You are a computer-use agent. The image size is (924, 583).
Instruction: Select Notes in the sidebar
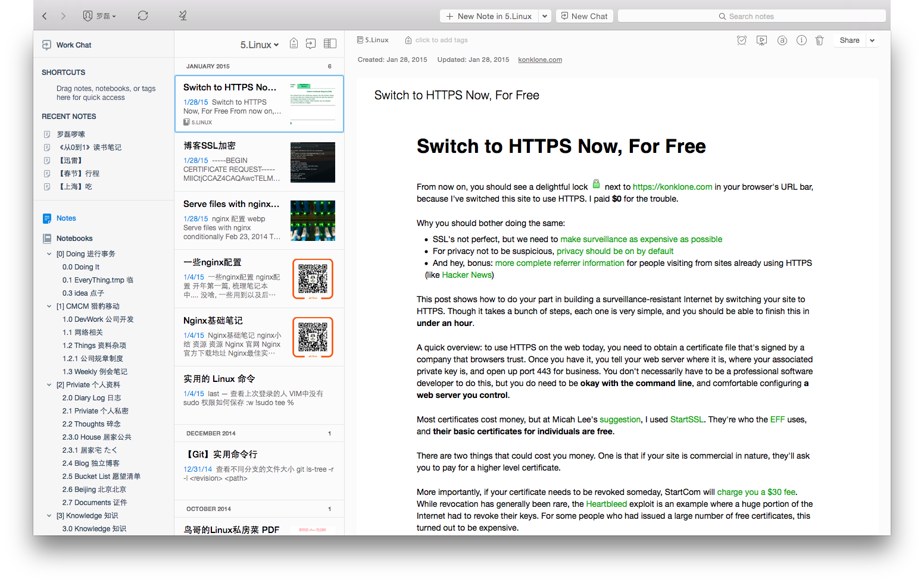pyautogui.click(x=66, y=218)
